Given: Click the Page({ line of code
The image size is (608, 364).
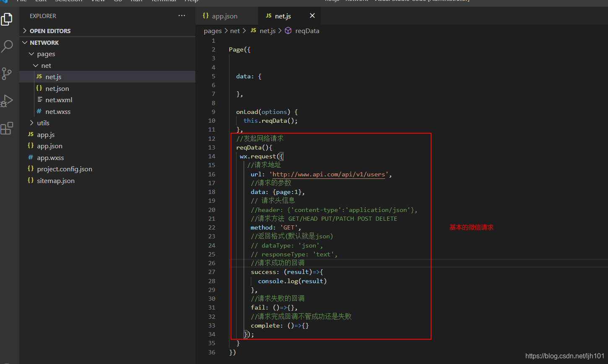Looking at the screenshot, I should pyautogui.click(x=239, y=49).
